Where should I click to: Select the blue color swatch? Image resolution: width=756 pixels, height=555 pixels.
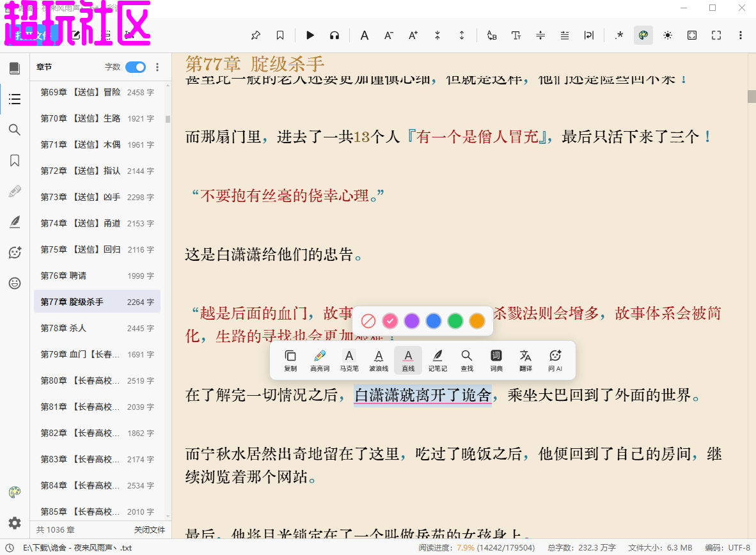(x=434, y=320)
